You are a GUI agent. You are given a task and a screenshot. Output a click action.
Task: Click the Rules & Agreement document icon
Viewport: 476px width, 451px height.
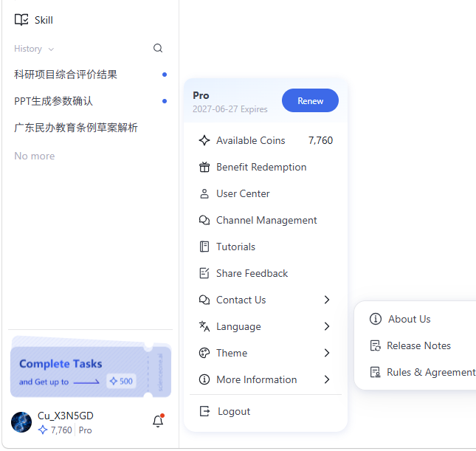pos(376,372)
